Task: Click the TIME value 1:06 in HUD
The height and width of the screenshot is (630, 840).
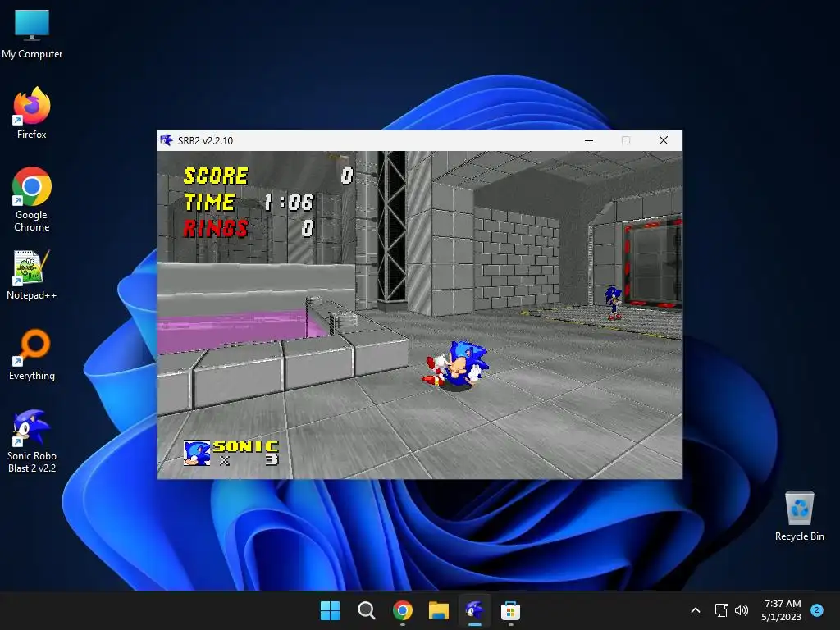Action: [289, 202]
